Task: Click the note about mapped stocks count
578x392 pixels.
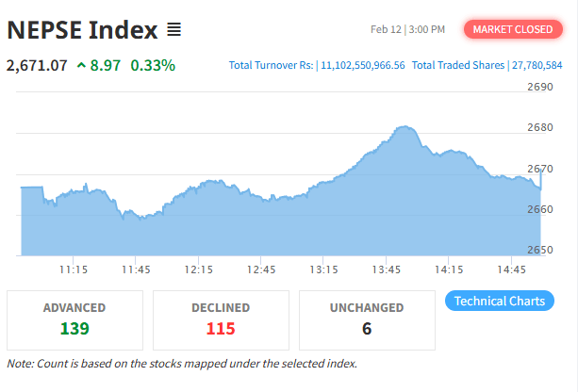Action: [x=182, y=364]
